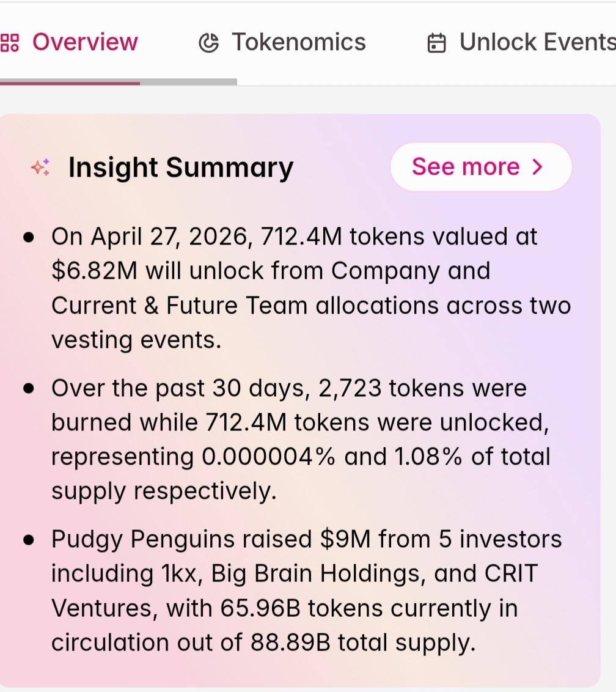Expand using the See more chevron arrow
616x692 pixels.
click(538, 167)
